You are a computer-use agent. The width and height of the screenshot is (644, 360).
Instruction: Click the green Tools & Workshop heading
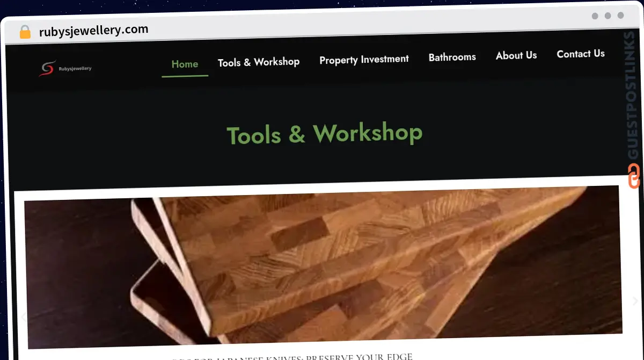[x=324, y=134]
